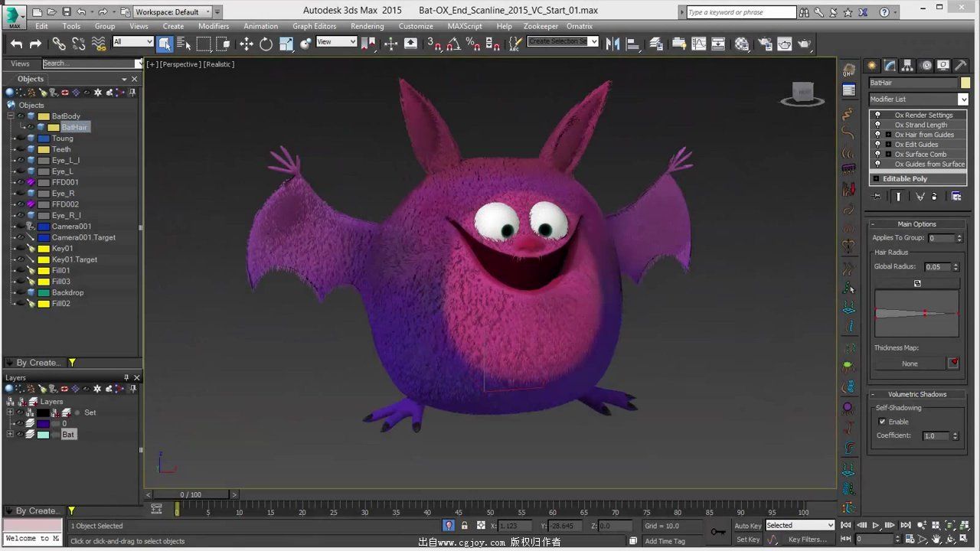This screenshot has height=551, width=980.
Task: Click the Thickness Map None button
Action: tap(910, 364)
